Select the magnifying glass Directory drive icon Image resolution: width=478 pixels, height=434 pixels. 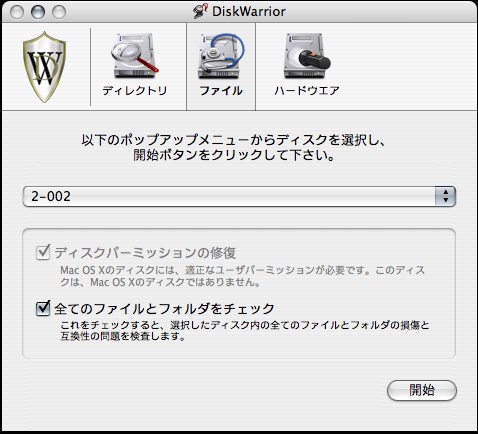coord(135,56)
